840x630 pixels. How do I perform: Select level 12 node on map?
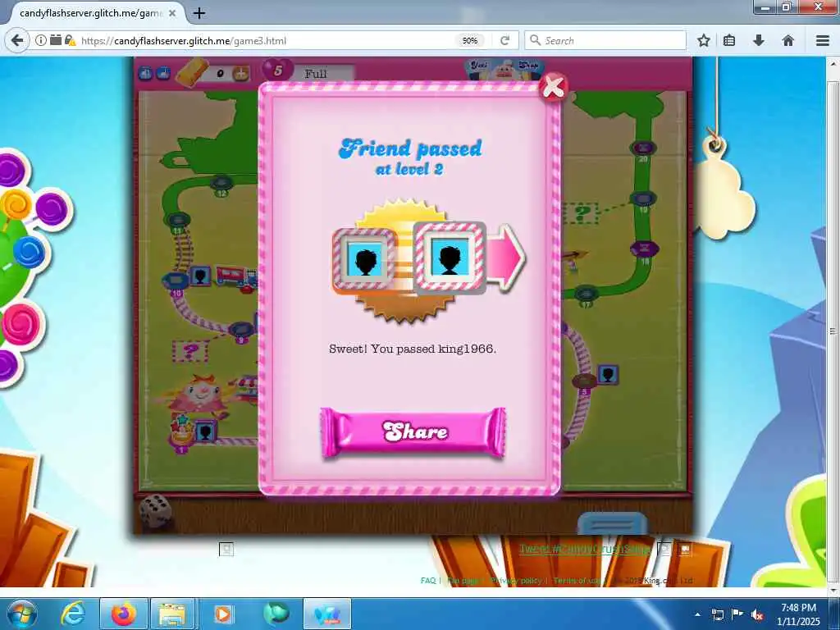point(221,185)
